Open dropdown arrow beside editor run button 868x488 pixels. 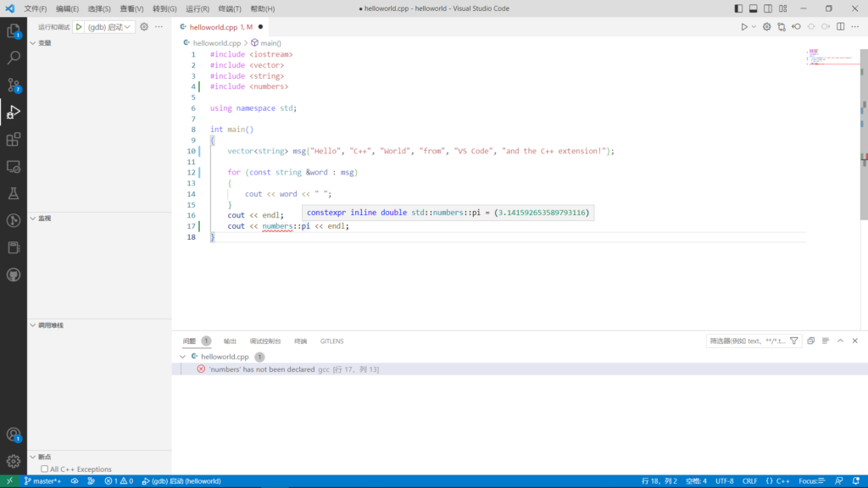pos(754,27)
